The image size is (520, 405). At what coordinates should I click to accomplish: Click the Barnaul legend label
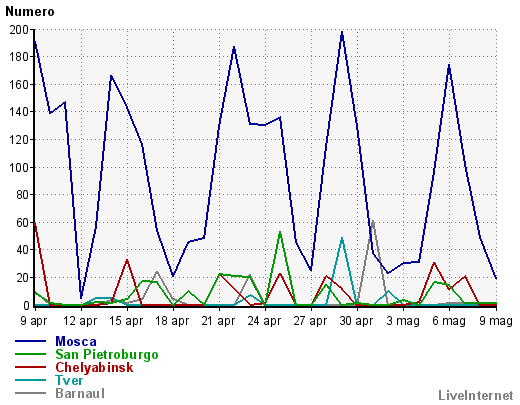coord(80,393)
